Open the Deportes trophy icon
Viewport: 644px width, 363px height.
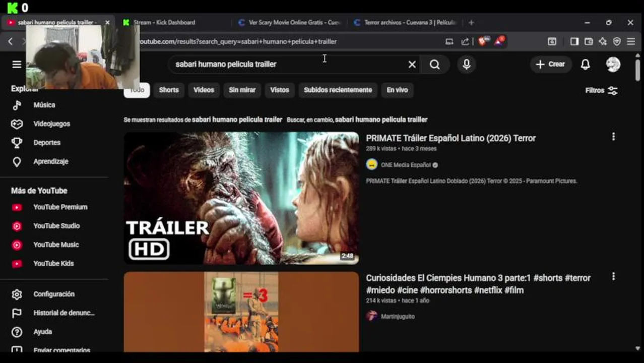point(17,143)
